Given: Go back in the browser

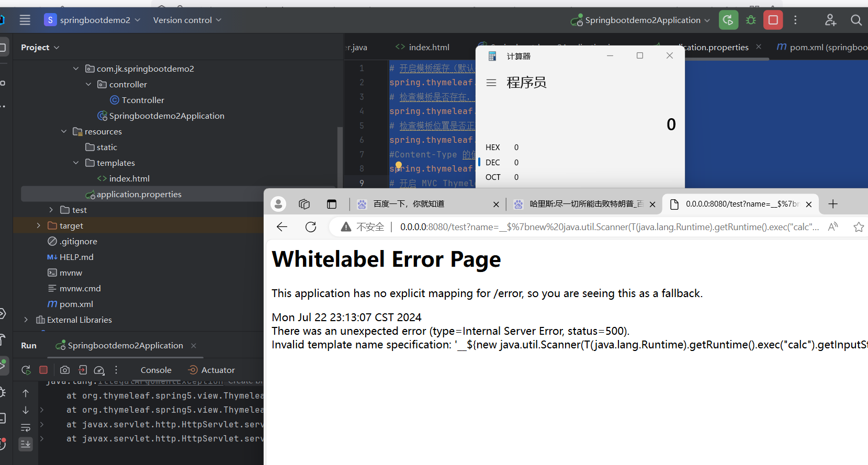Looking at the screenshot, I should pos(282,226).
